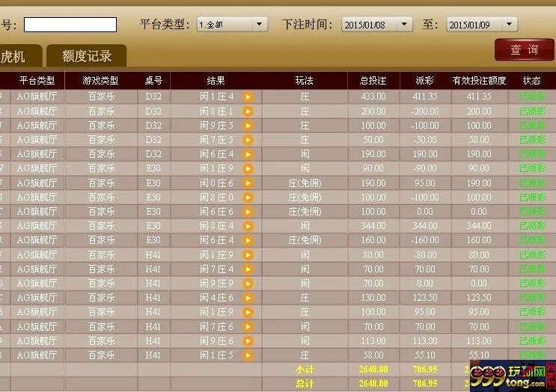Viewport: 556px width, 392px height.
Task: Click the 小计 subtotal label
Action: click(x=305, y=370)
